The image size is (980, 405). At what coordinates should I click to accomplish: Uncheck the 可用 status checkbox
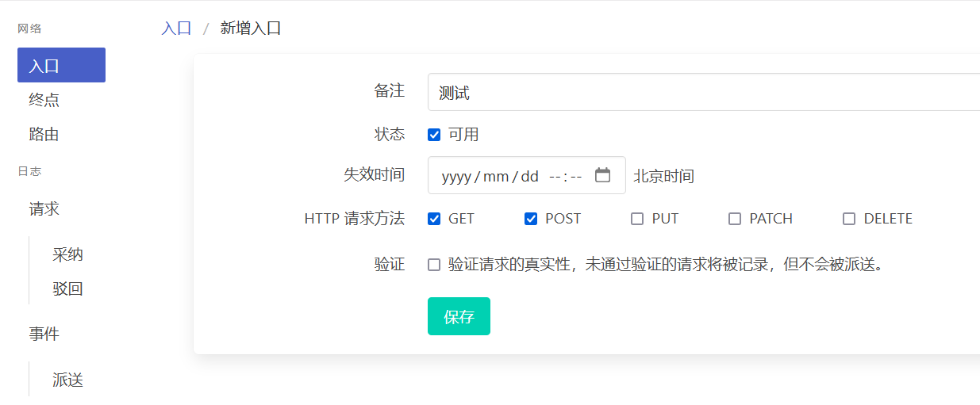tap(434, 135)
